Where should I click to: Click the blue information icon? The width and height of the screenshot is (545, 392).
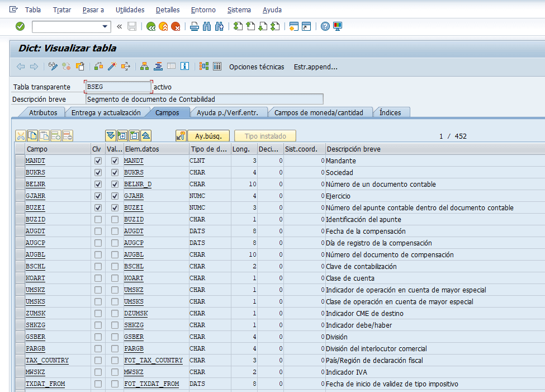pos(184,67)
